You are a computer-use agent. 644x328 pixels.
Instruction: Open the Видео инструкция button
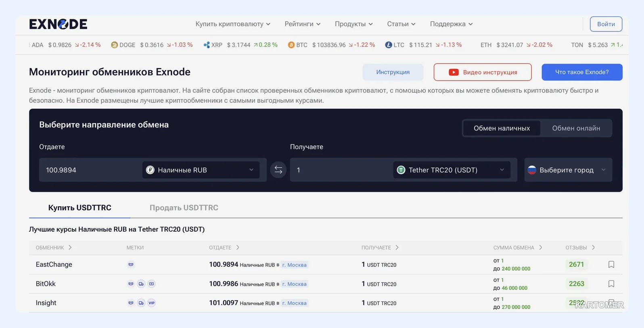point(483,72)
